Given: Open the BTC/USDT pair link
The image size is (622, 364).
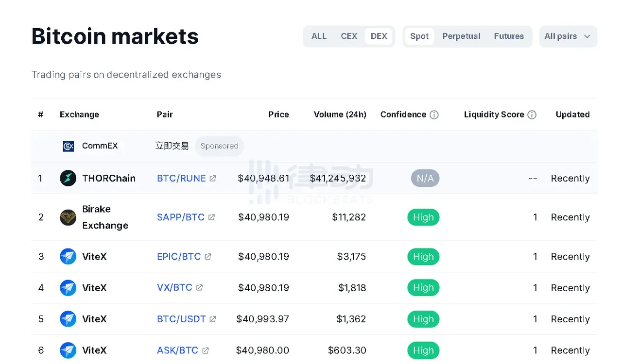Looking at the screenshot, I should [x=181, y=319].
